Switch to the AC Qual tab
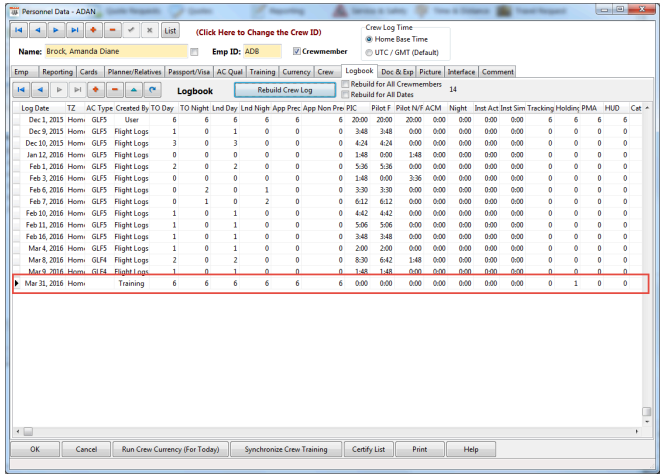Image resolution: width=661 pixels, height=476 pixels. (230, 72)
